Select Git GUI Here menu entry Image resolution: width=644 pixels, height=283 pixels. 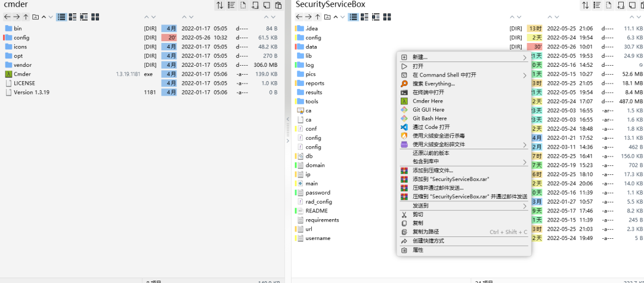[464, 110]
